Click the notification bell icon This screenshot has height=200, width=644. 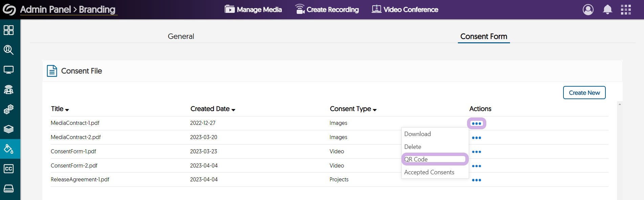(607, 9)
